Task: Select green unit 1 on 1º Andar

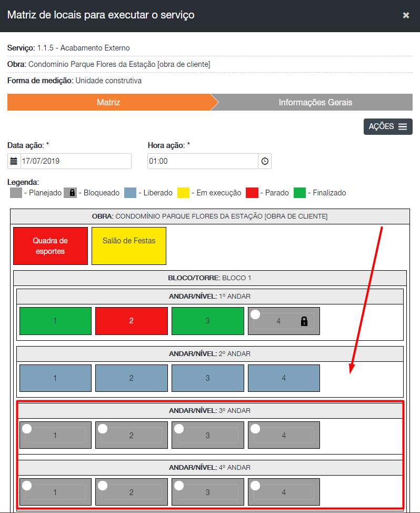Action: tap(55, 321)
